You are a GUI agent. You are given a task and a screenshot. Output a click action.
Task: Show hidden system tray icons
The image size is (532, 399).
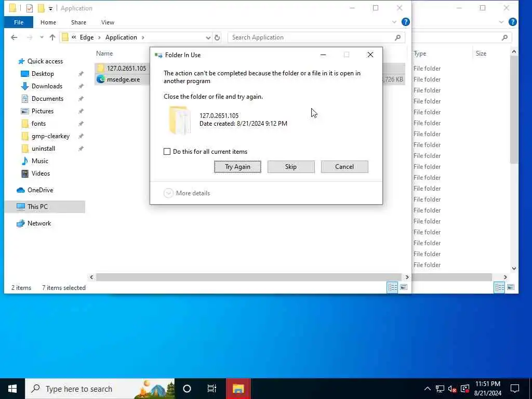coord(428,389)
